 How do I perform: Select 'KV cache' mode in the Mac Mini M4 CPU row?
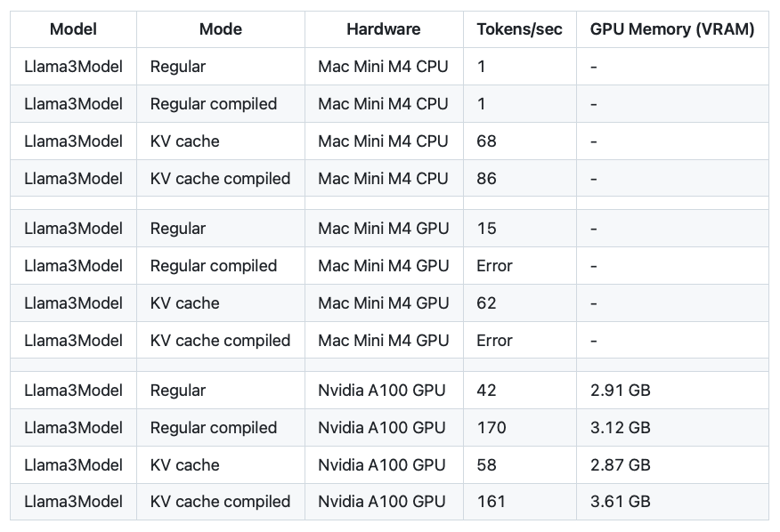click(184, 141)
